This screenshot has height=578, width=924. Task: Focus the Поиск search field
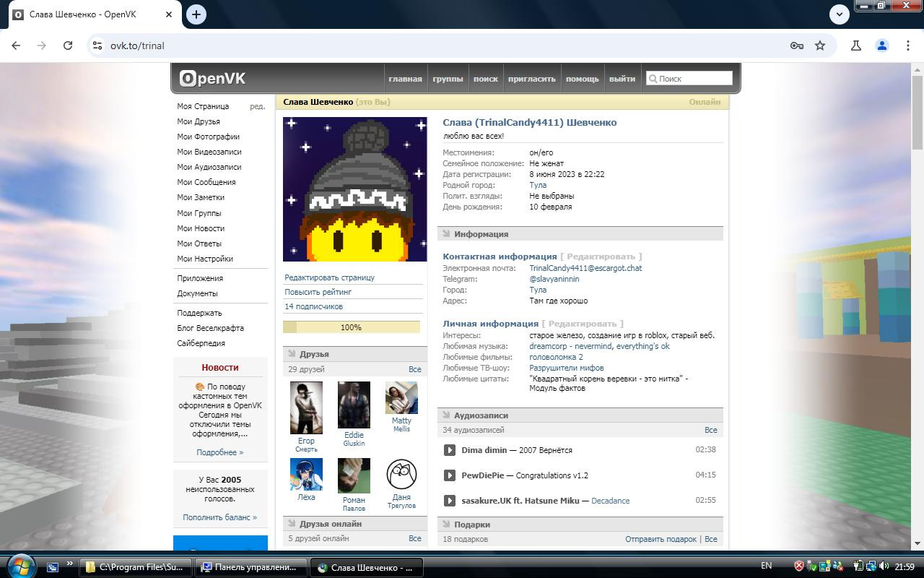tap(689, 78)
